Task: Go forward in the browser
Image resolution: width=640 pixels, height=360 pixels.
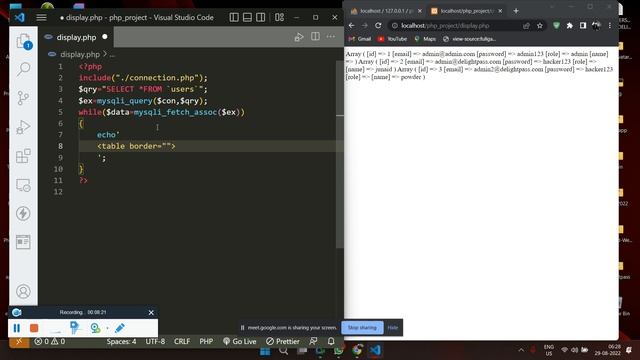Action: click(365, 25)
